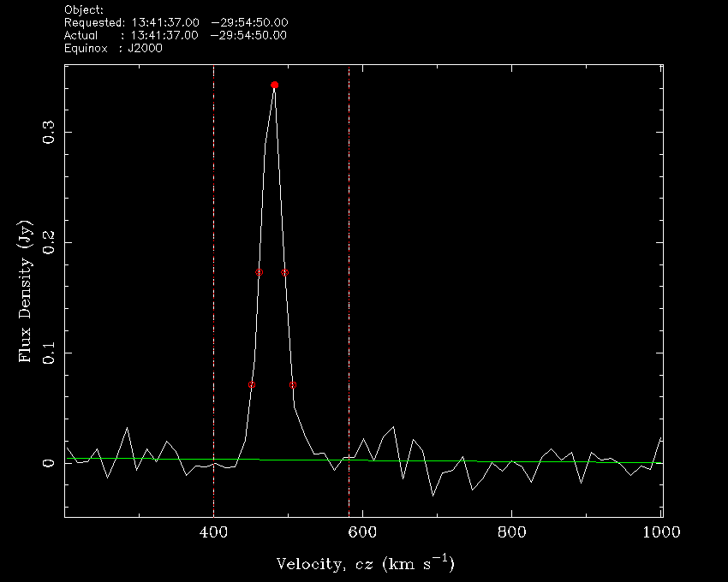Click the 600 tick label on x-axis

click(x=362, y=532)
